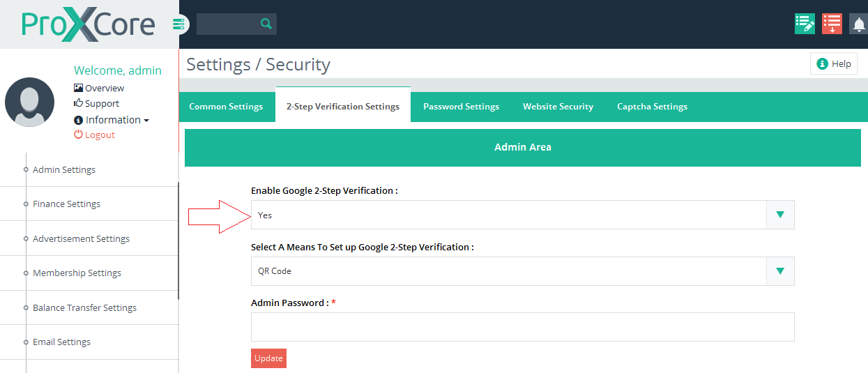
Task: Open the Overview link
Action: 99,89
